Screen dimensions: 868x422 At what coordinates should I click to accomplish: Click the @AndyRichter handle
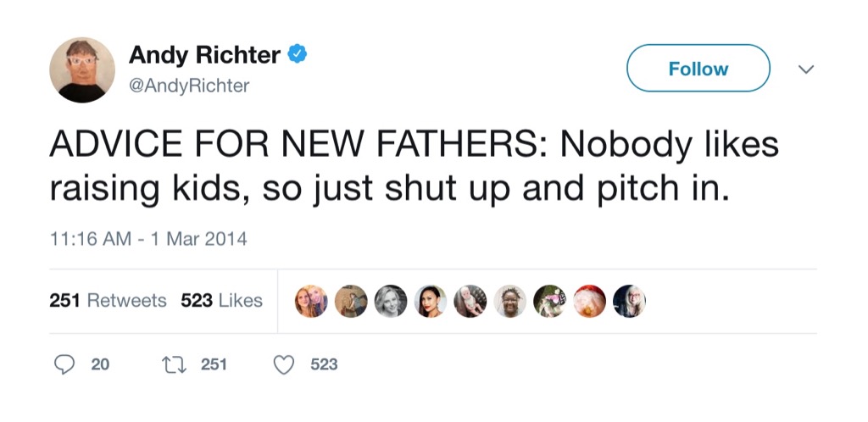tap(189, 86)
